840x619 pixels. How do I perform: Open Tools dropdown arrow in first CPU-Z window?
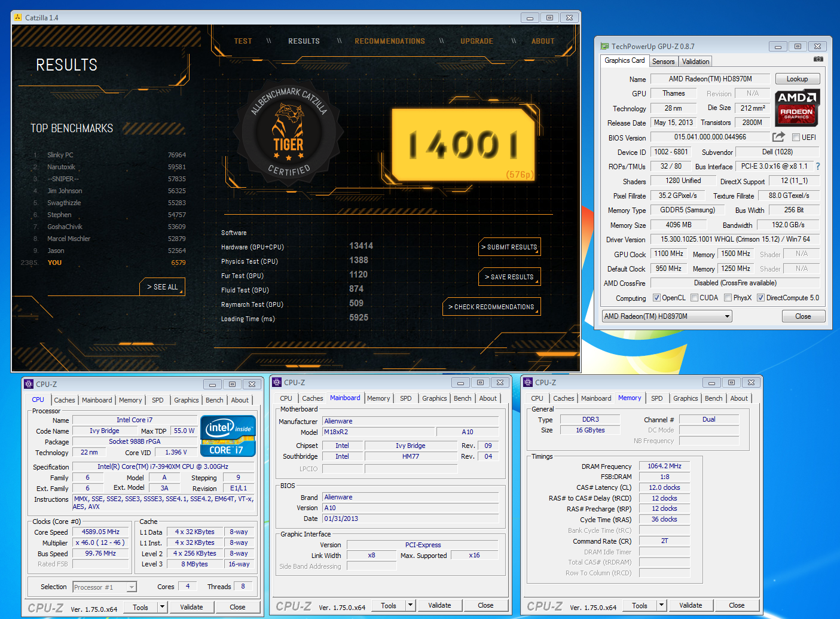pos(162,607)
